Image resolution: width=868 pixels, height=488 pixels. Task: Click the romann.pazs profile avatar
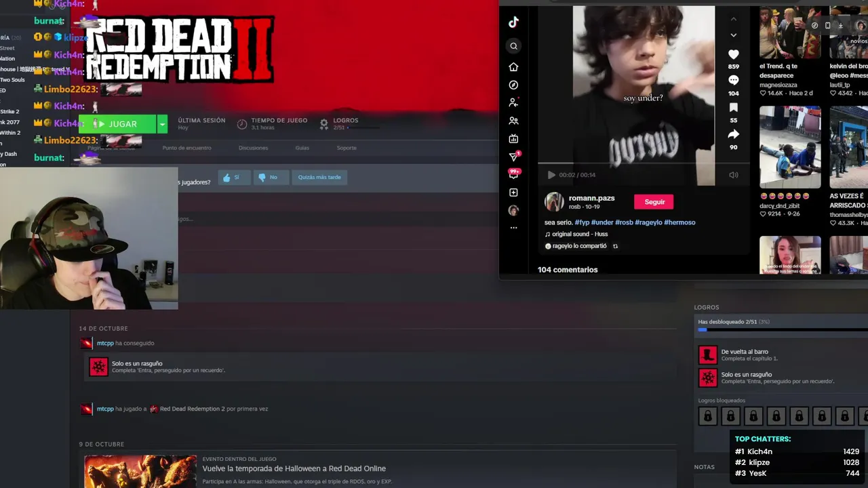pos(554,201)
